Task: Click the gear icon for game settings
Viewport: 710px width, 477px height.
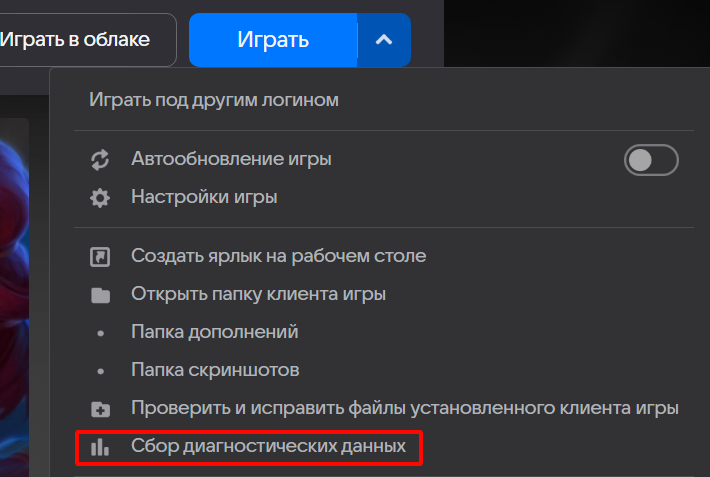Action: [100, 197]
